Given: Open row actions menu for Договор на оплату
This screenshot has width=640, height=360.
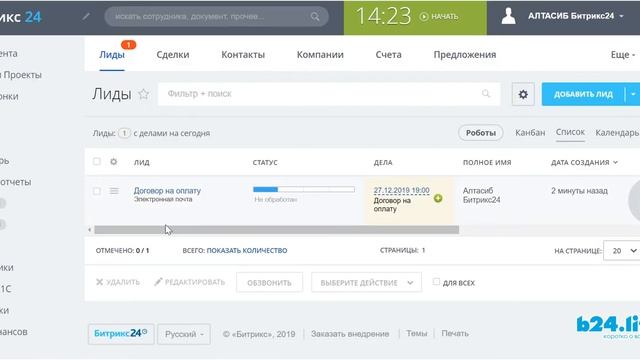Looking at the screenshot, I should tap(114, 191).
